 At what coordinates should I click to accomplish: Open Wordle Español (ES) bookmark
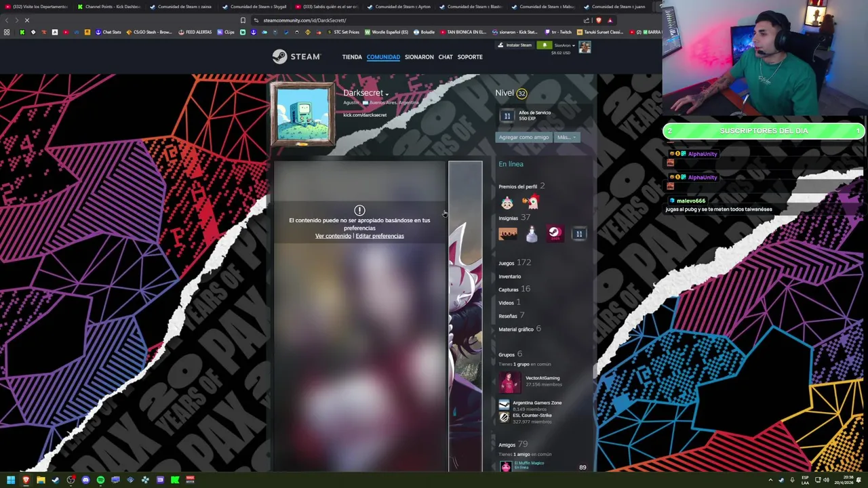[x=387, y=32]
